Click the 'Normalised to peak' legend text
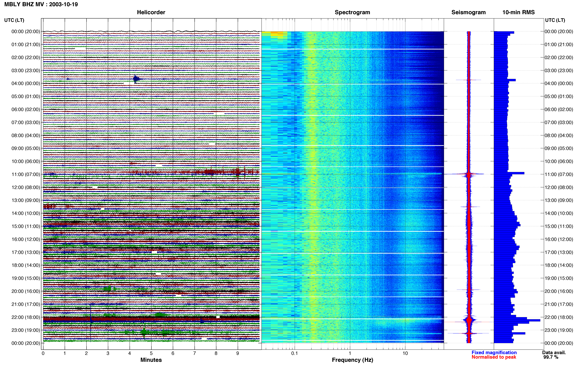The image size is (588, 368). (x=494, y=357)
